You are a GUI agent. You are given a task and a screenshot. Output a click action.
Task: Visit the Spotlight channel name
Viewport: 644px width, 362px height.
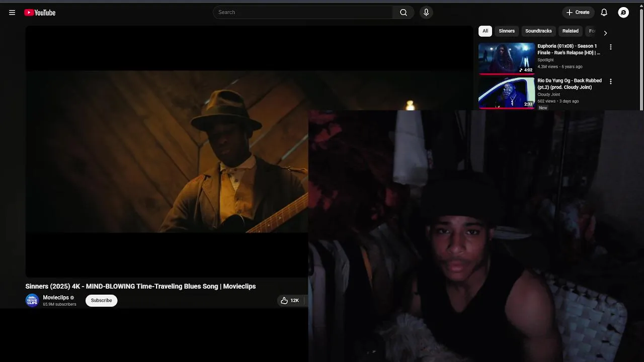(x=545, y=60)
